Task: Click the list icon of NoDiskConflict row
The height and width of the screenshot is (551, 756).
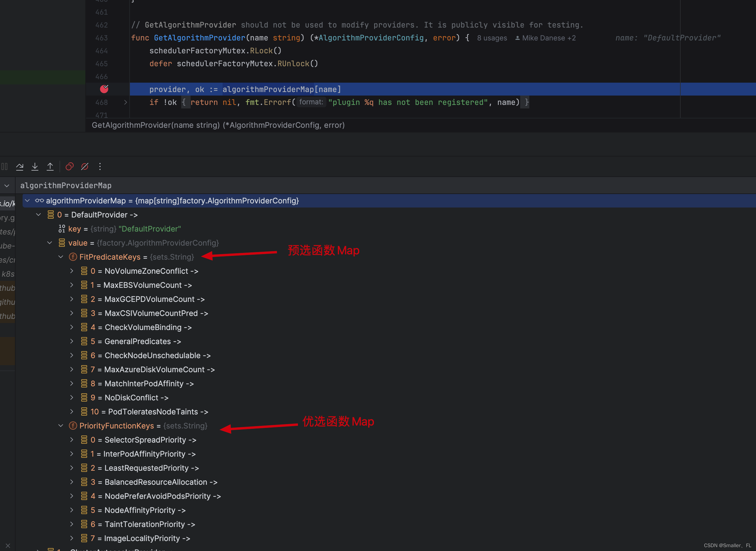Action: click(84, 397)
